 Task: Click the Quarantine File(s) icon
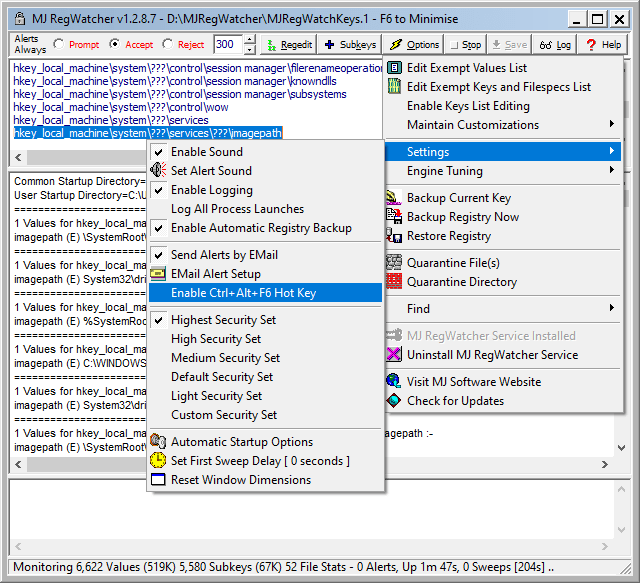point(394,263)
